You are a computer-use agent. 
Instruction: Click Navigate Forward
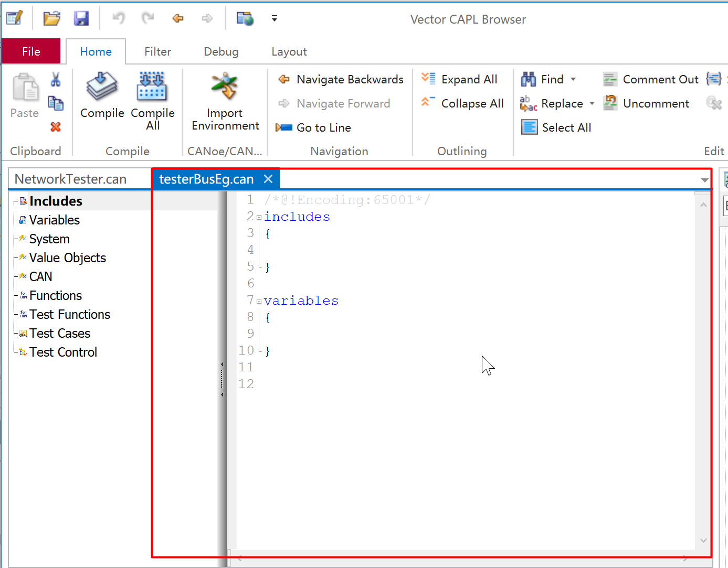pos(334,103)
